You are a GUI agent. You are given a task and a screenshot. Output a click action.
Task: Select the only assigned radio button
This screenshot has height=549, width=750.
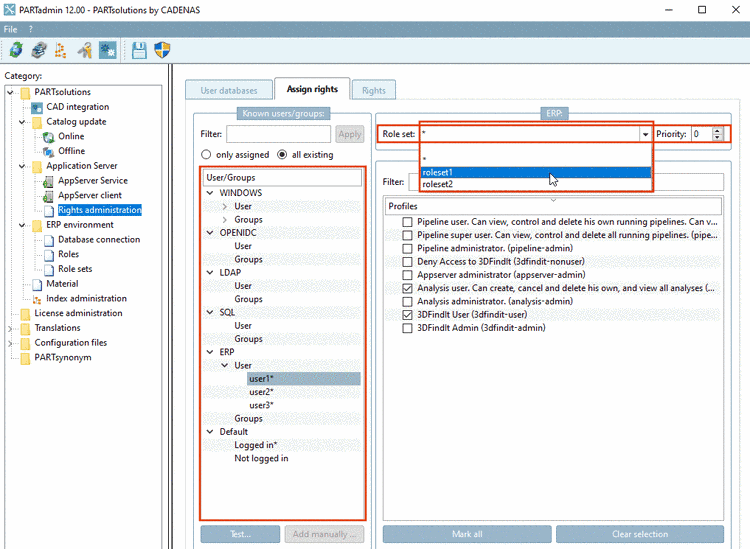[x=206, y=154]
